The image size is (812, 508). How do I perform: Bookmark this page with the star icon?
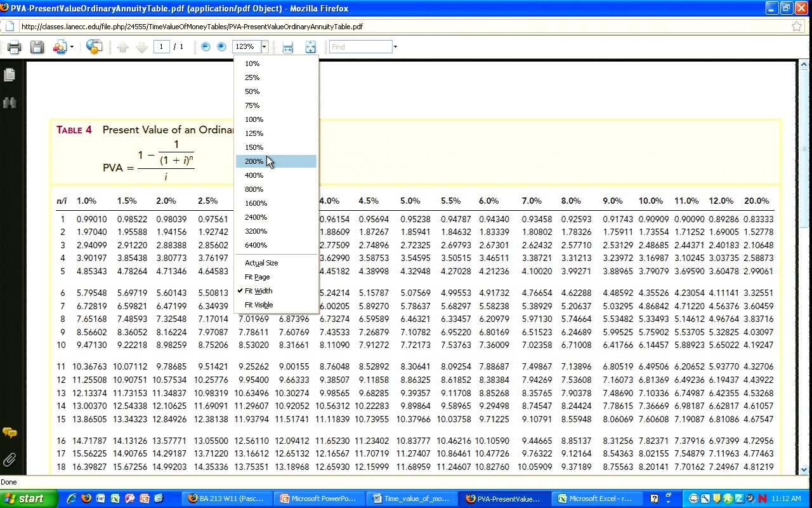(797, 27)
